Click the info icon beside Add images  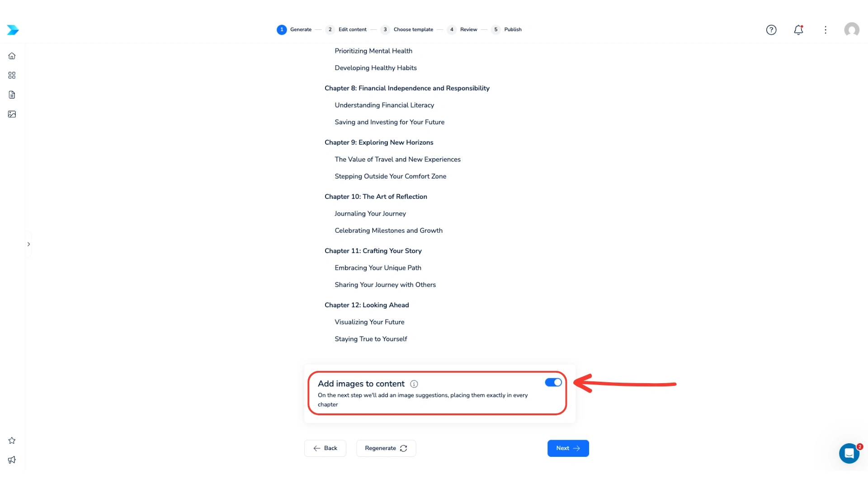pyautogui.click(x=414, y=384)
